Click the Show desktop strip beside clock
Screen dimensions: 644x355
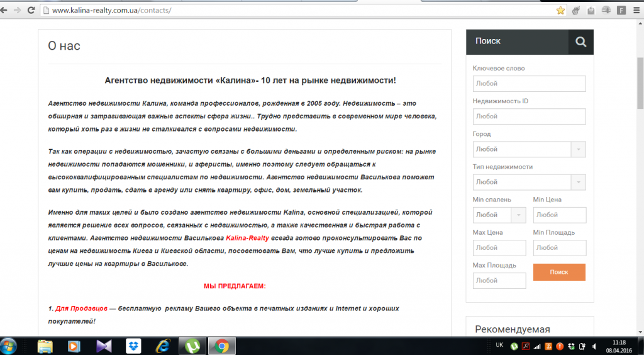click(641, 346)
